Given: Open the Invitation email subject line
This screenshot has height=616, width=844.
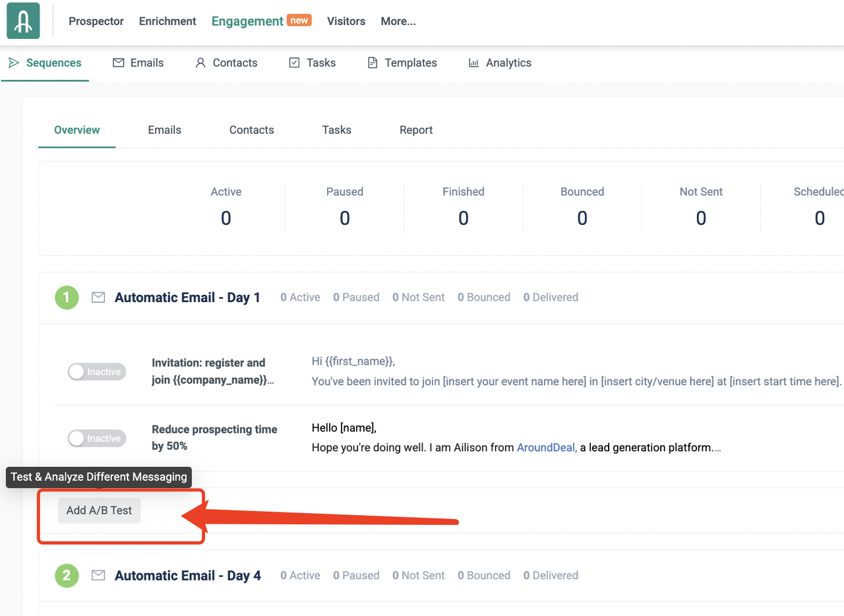Looking at the screenshot, I should tap(209, 371).
